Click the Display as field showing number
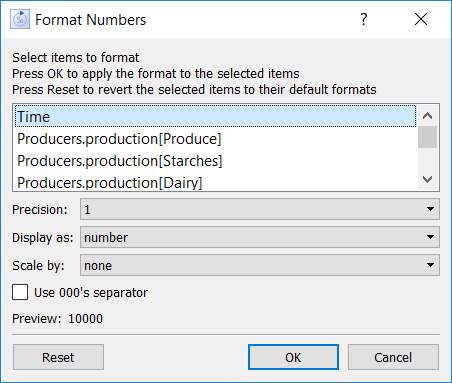The height and width of the screenshot is (383, 452). (x=260, y=237)
